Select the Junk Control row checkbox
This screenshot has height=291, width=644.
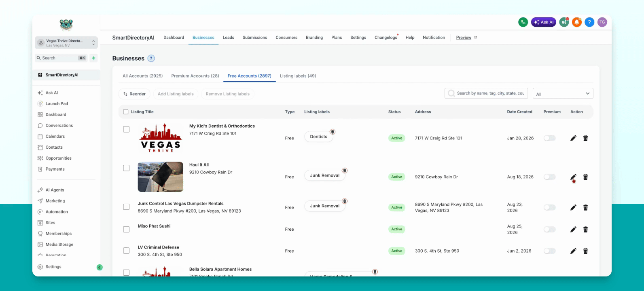click(x=126, y=207)
